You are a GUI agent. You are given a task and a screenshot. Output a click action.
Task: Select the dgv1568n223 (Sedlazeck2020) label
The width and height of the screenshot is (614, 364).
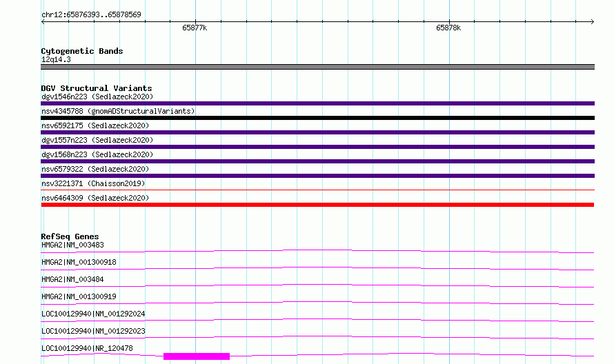point(97,154)
